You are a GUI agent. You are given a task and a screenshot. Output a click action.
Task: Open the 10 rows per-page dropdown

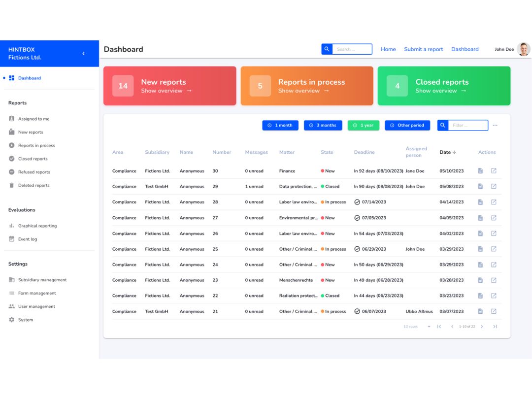pyautogui.click(x=417, y=327)
